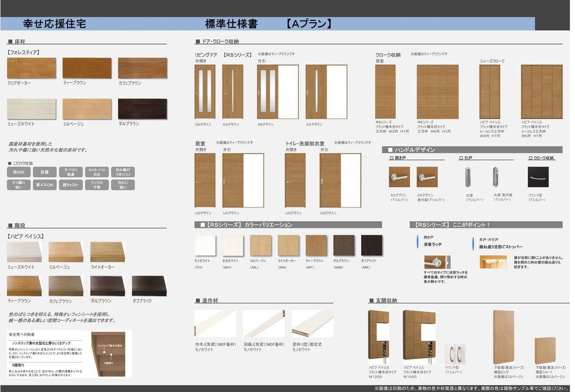Open the 跳ね返りを防ぐストッパー photo
575x392 pixels.
click(493, 262)
